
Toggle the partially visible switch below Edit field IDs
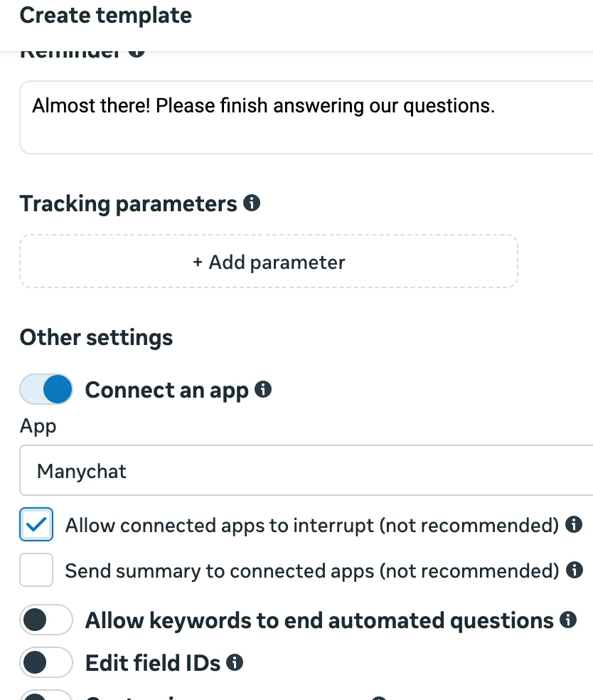46,696
